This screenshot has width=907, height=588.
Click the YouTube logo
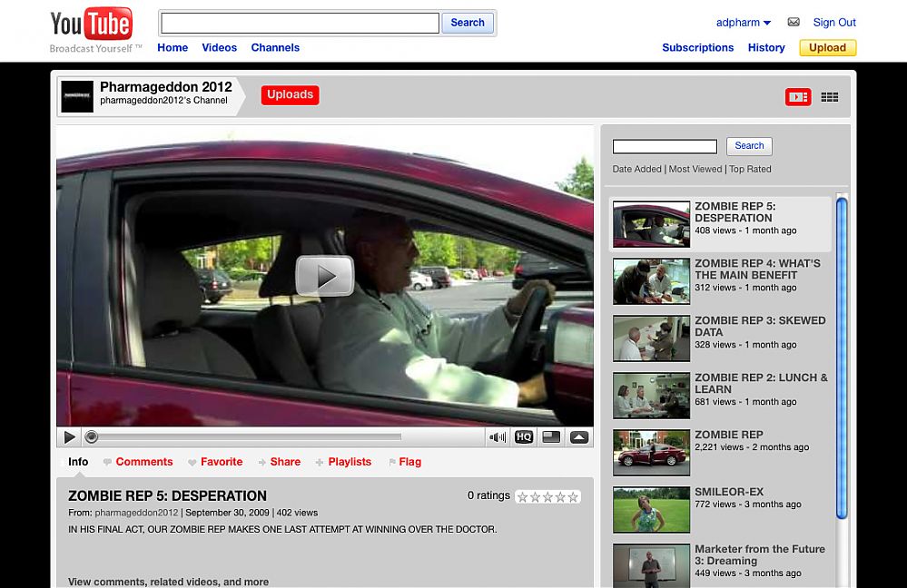(92, 24)
